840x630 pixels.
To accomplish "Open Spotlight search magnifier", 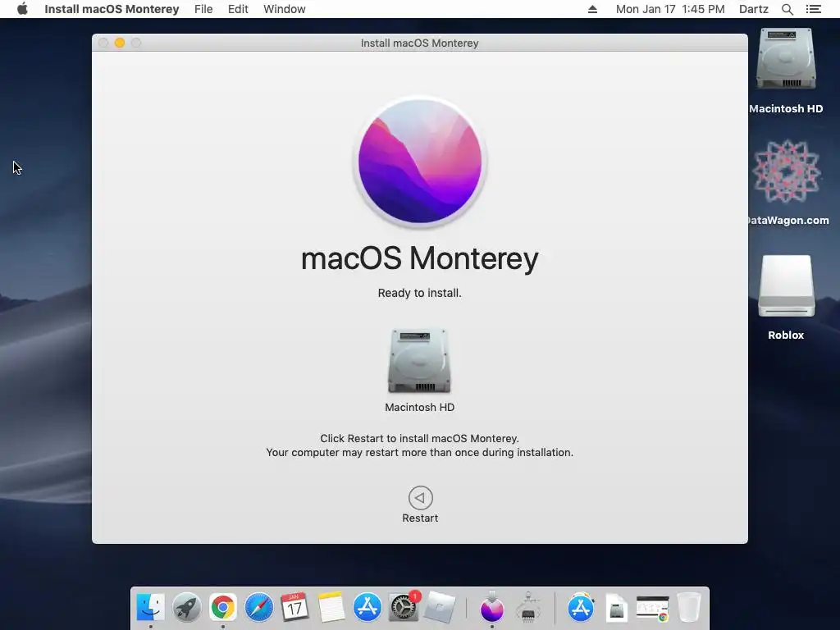I will click(787, 9).
